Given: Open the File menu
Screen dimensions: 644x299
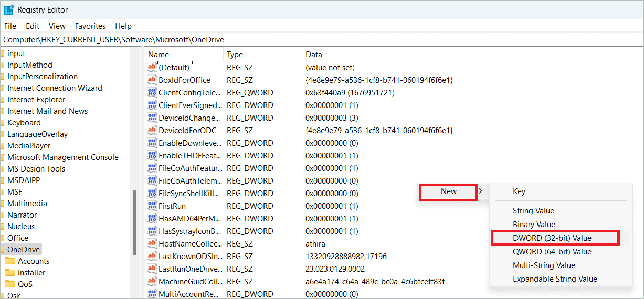Looking at the screenshot, I should (10, 26).
